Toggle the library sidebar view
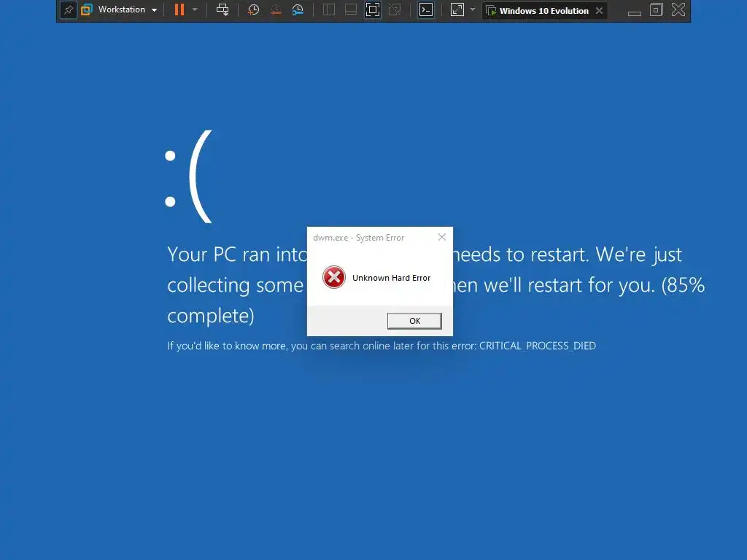The width and height of the screenshot is (747, 560). 329,10
